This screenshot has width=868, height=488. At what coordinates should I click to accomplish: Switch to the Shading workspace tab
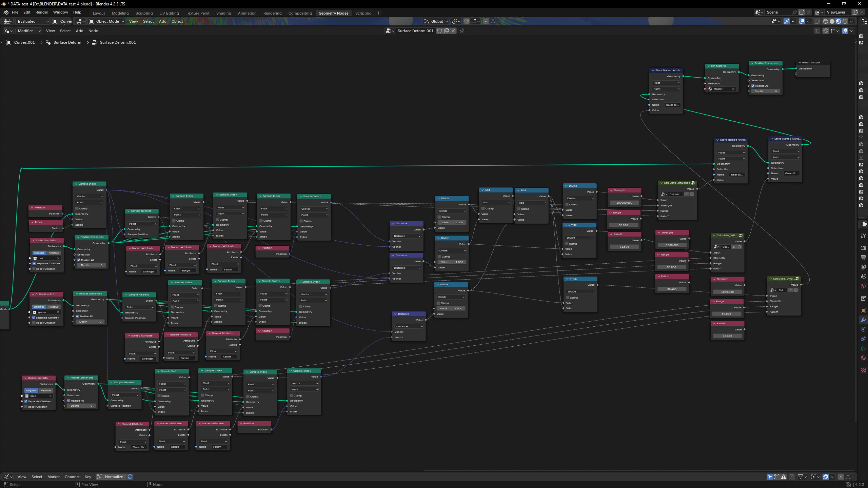pyautogui.click(x=223, y=13)
